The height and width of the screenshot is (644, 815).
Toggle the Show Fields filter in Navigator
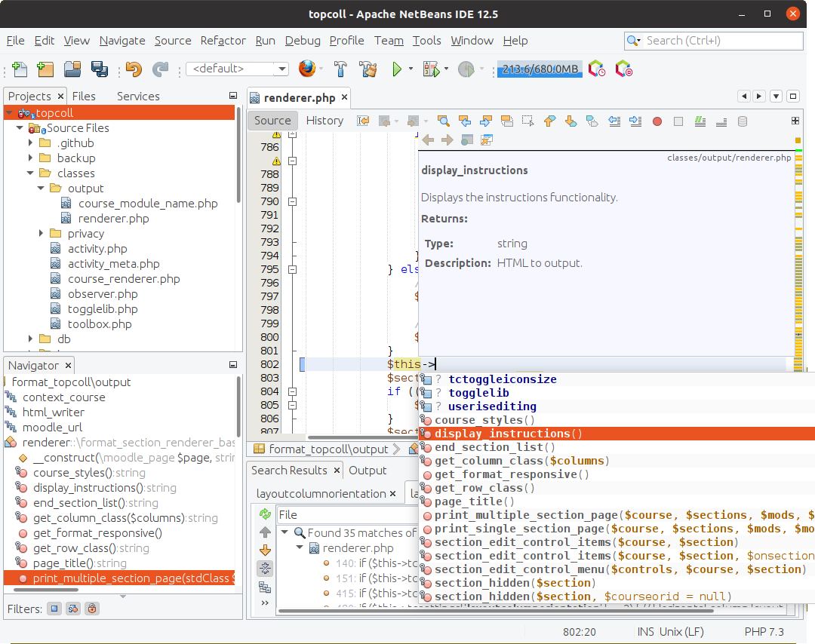(54, 608)
